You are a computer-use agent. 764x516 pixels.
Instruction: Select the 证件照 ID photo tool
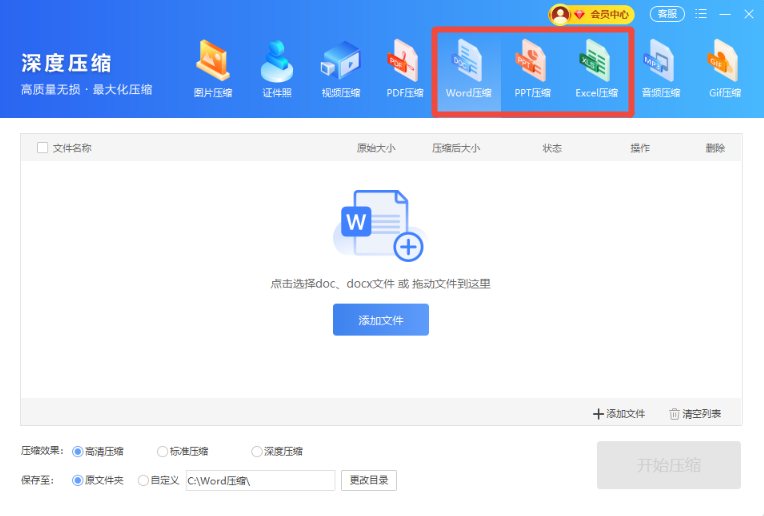click(x=277, y=69)
